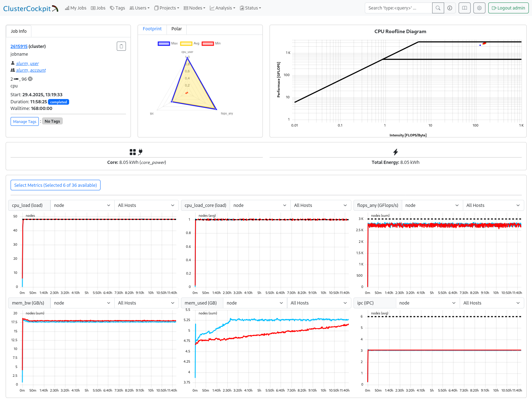Click Select Metrics button
This screenshot has height=399, width=532.
pos(55,185)
